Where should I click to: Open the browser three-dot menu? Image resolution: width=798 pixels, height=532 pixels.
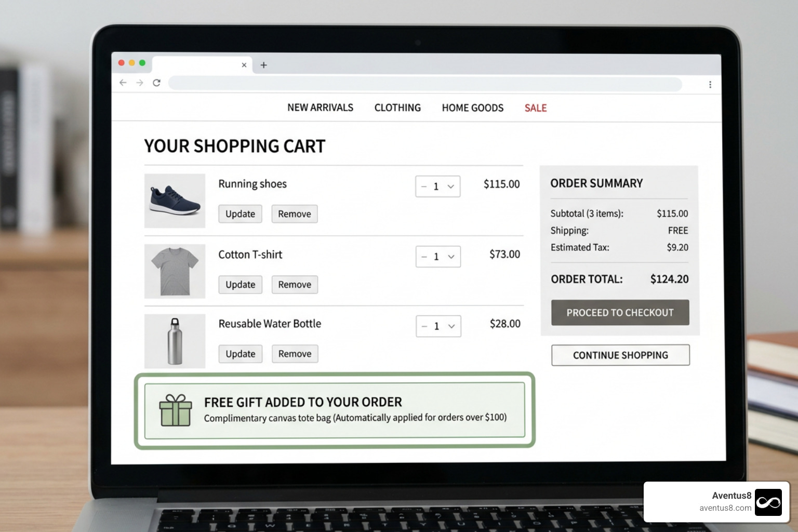(710, 85)
